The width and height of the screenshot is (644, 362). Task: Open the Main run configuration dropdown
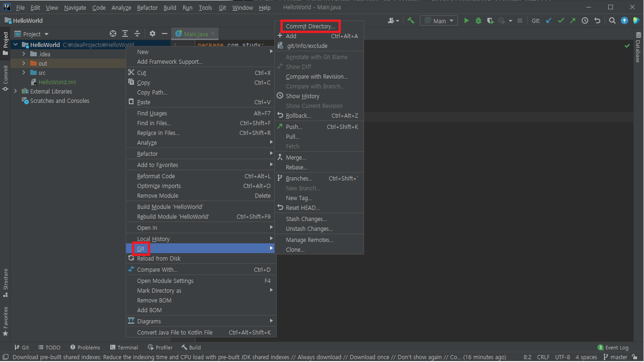[439, 20]
